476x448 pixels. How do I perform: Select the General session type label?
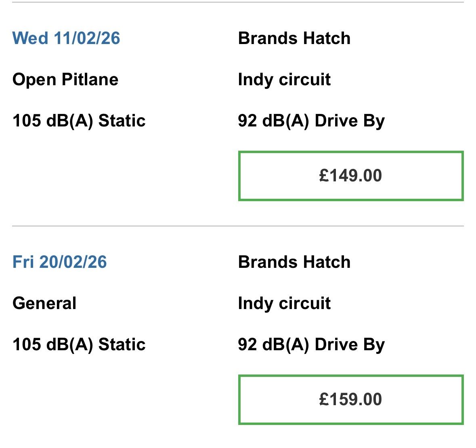pos(44,303)
